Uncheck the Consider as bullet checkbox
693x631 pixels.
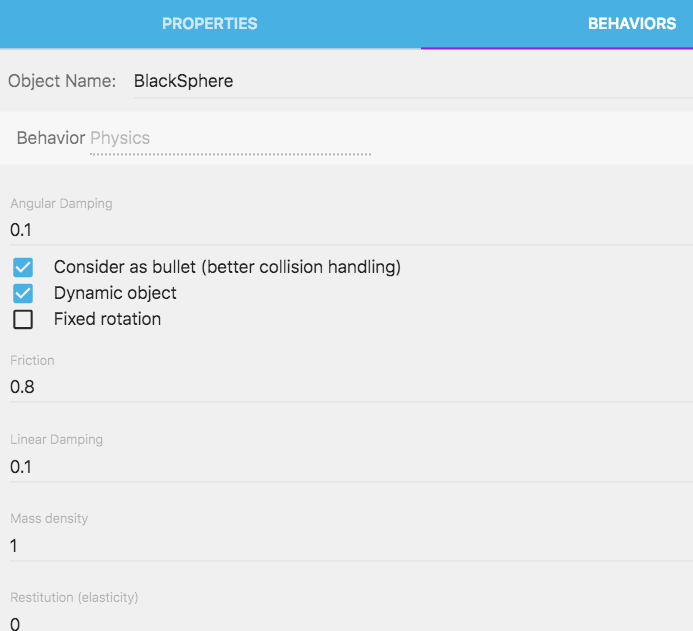(23, 268)
